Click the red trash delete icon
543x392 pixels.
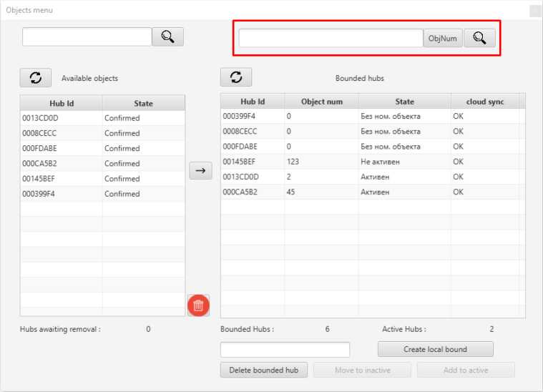pos(198,305)
